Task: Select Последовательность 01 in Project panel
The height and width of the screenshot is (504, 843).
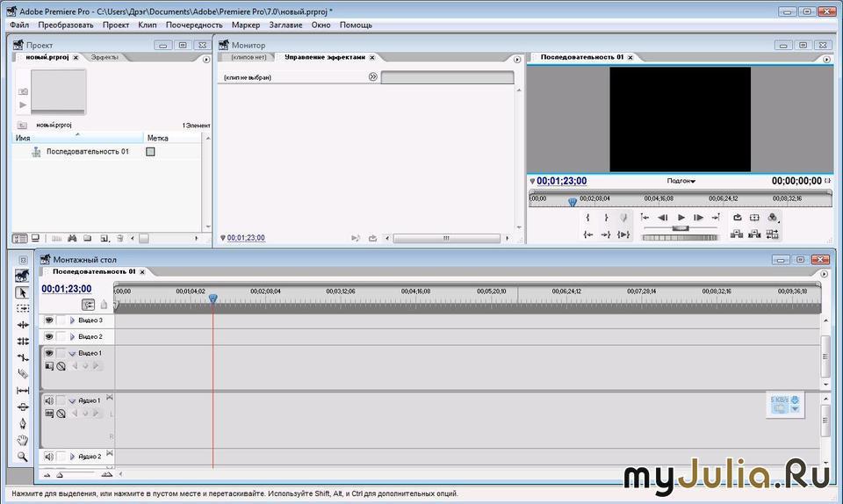Action: pyautogui.click(x=88, y=152)
